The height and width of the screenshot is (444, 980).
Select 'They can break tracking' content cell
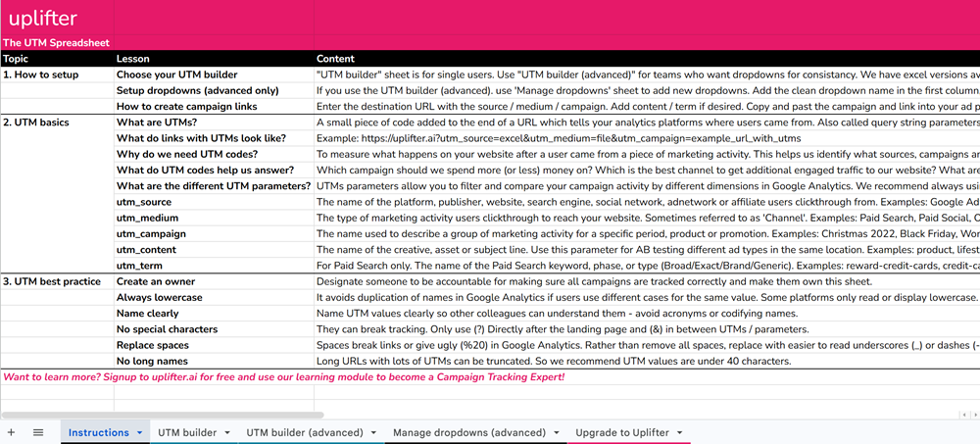(x=647, y=329)
